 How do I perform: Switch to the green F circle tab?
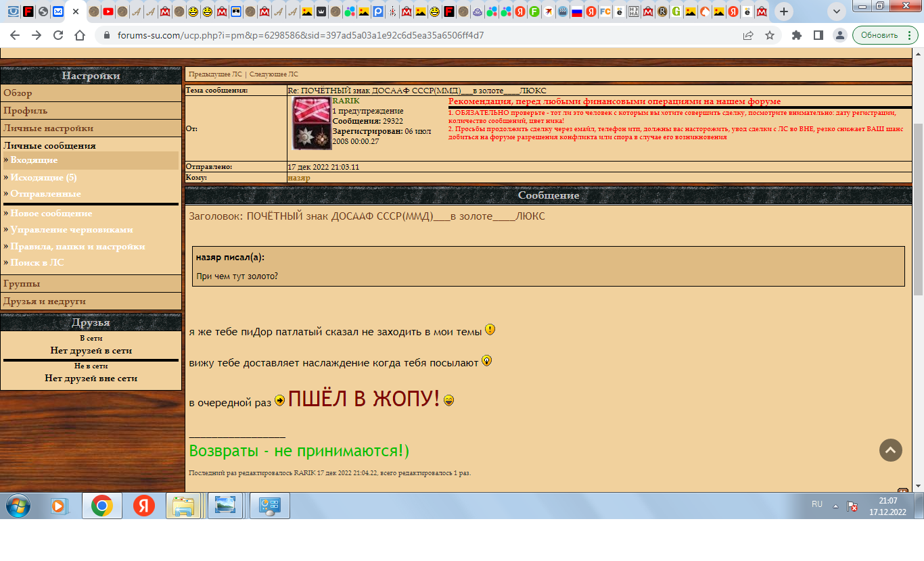point(534,11)
